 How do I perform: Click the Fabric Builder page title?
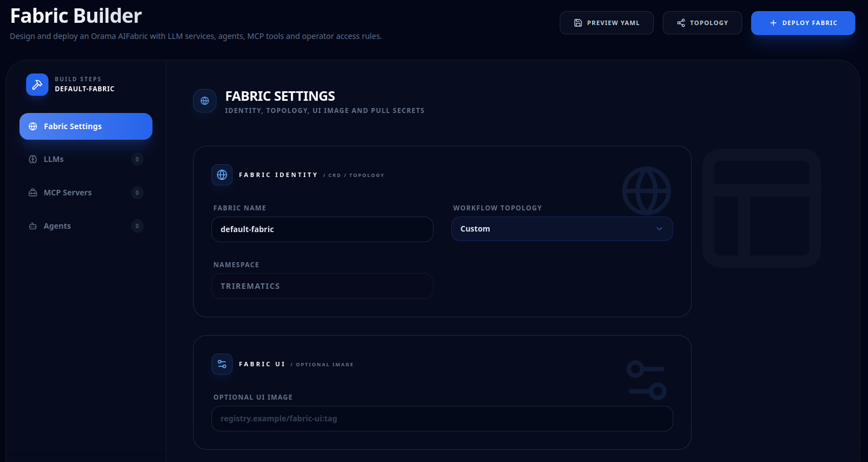tap(76, 16)
